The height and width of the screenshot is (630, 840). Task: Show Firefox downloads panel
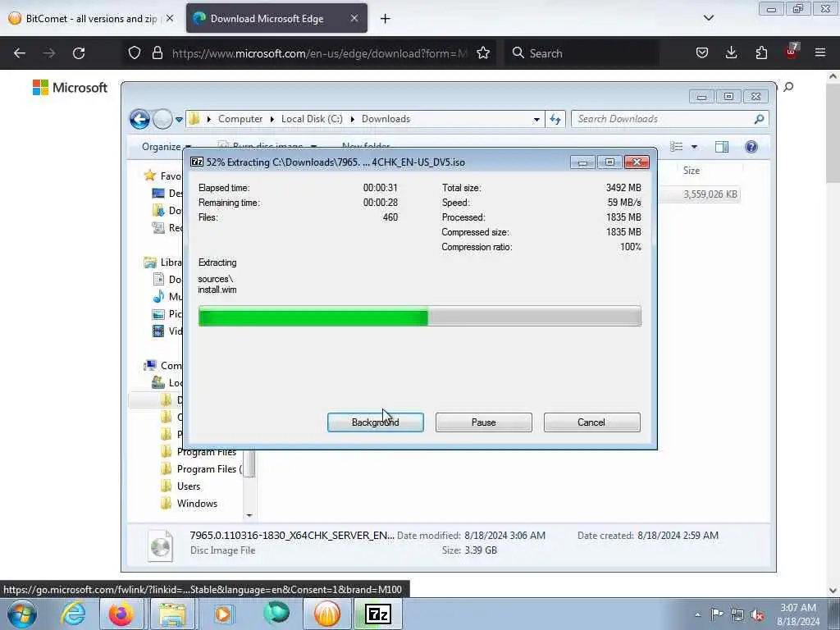731,52
